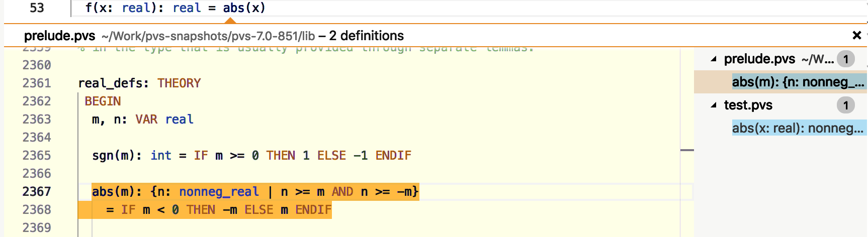Click the count badge next to test.pvs
The image size is (868, 237).
[x=846, y=105]
